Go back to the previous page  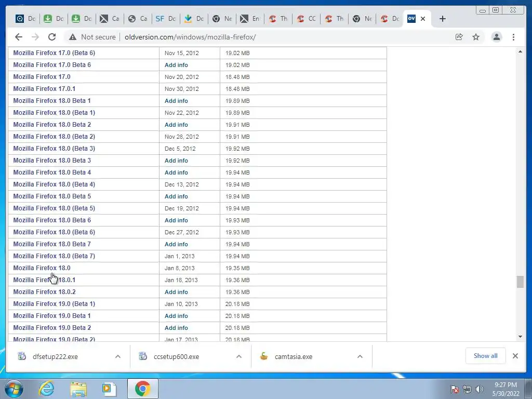[x=19, y=37]
